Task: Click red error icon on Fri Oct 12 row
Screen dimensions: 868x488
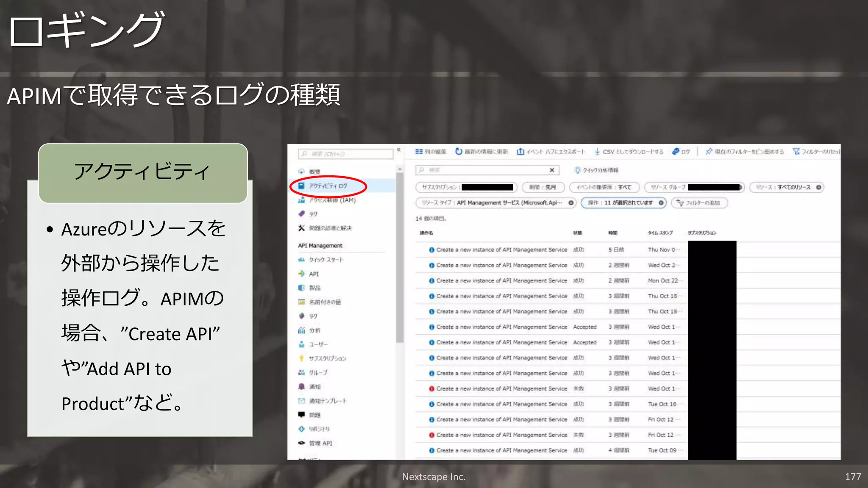Action: 431,435
